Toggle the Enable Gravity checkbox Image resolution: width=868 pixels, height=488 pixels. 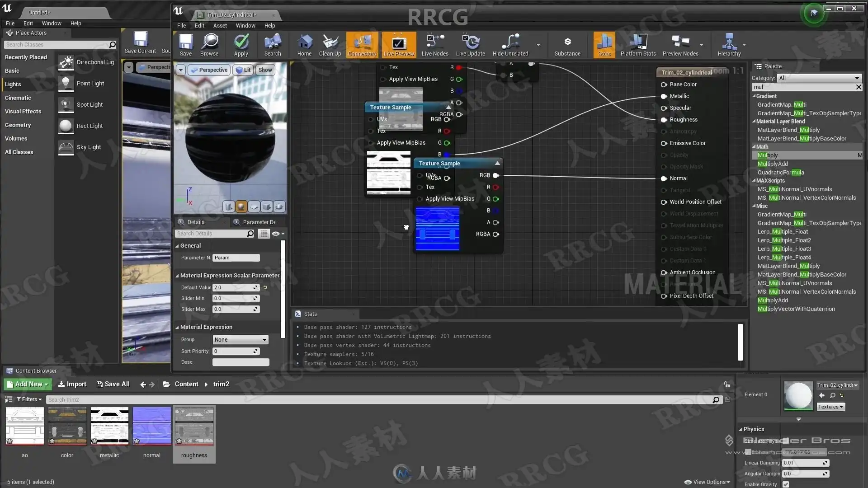[786, 484]
